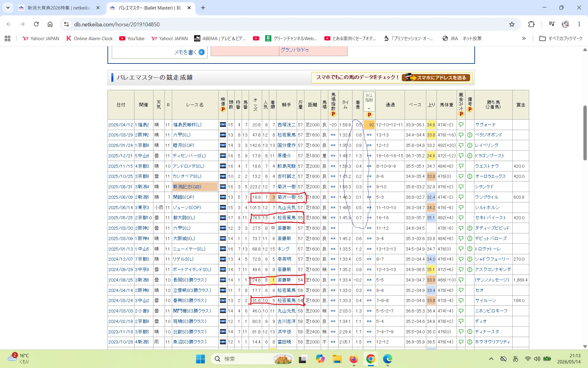Close the 新潟大賞典2026特集 tab
588x368 pixels.
[98, 8]
